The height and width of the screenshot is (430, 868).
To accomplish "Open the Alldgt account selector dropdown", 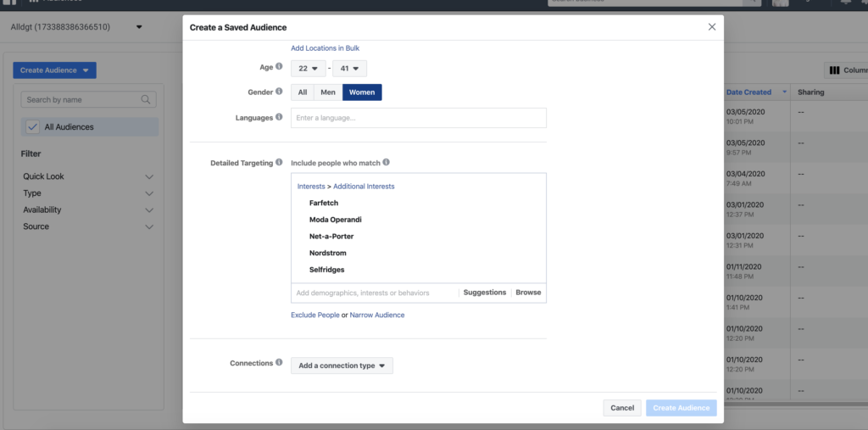I will pos(139,26).
